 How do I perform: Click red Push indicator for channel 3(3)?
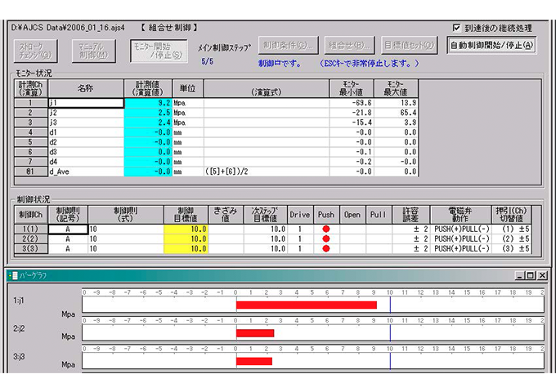326,248
